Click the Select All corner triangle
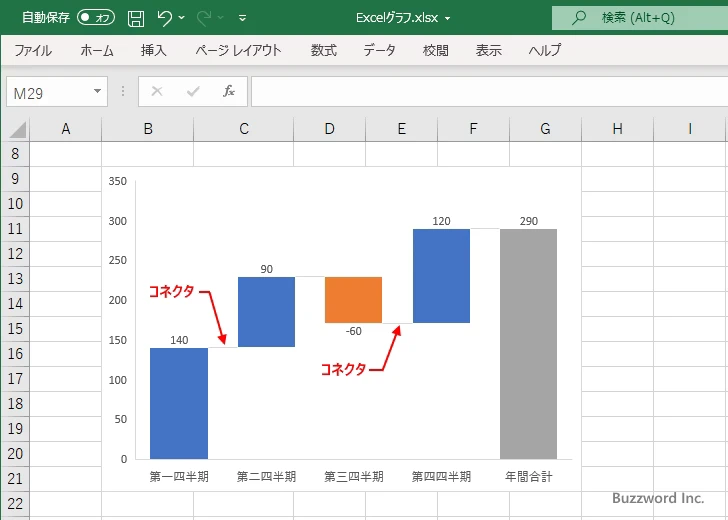Image resolution: width=728 pixels, height=520 pixels. (17, 129)
